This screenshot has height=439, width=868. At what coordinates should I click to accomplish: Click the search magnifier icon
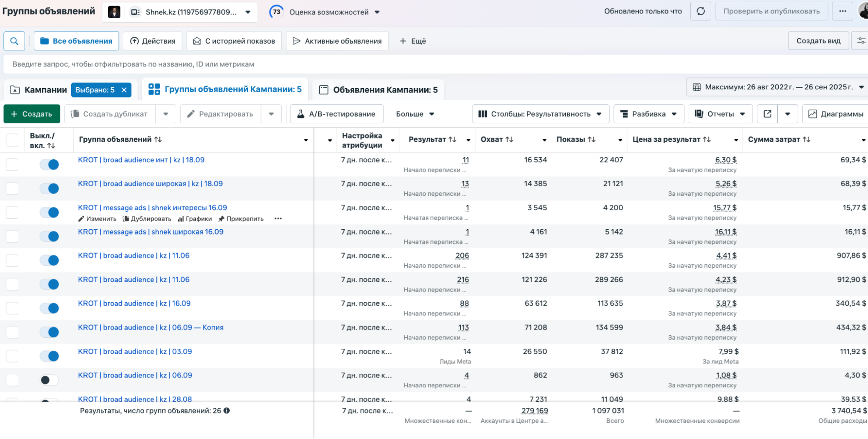click(x=14, y=41)
